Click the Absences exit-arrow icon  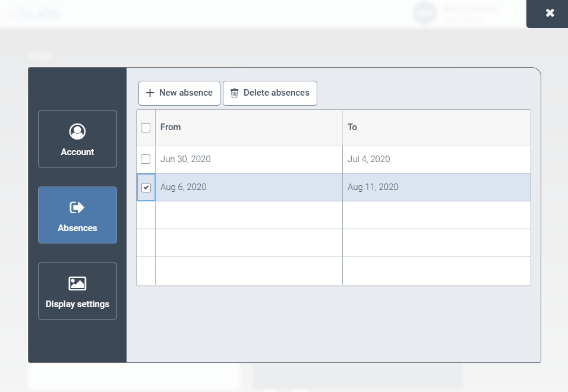[x=77, y=207]
